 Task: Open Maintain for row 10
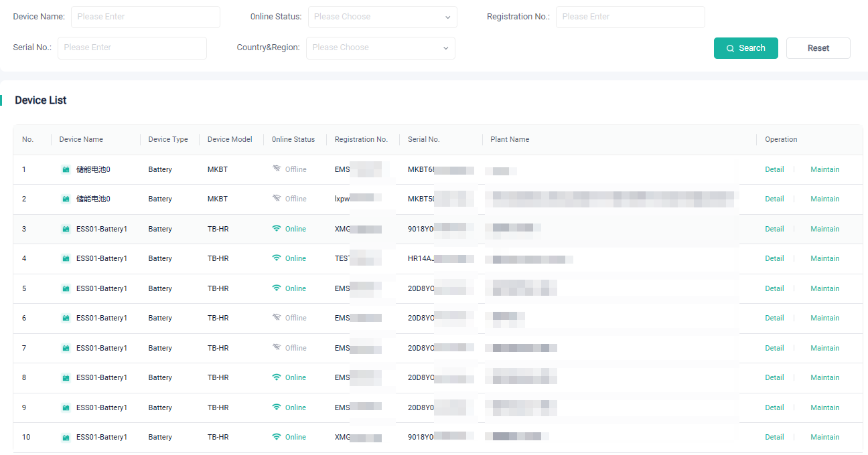click(x=825, y=437)
